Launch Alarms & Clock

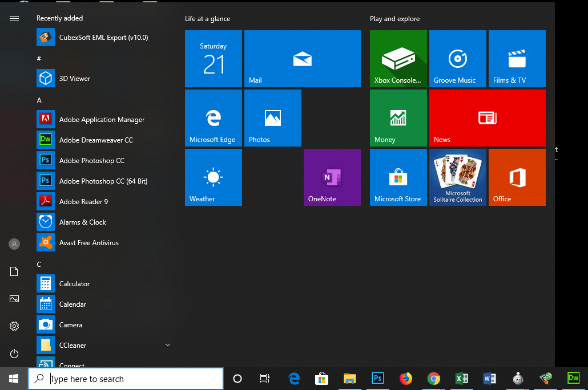pyautogui.click(x=104, y=222)
